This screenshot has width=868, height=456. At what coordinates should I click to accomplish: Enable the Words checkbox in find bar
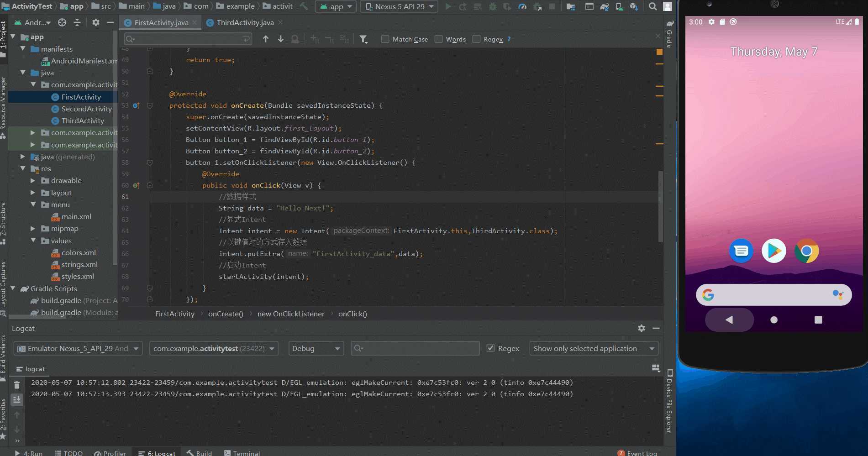[439, 39]
